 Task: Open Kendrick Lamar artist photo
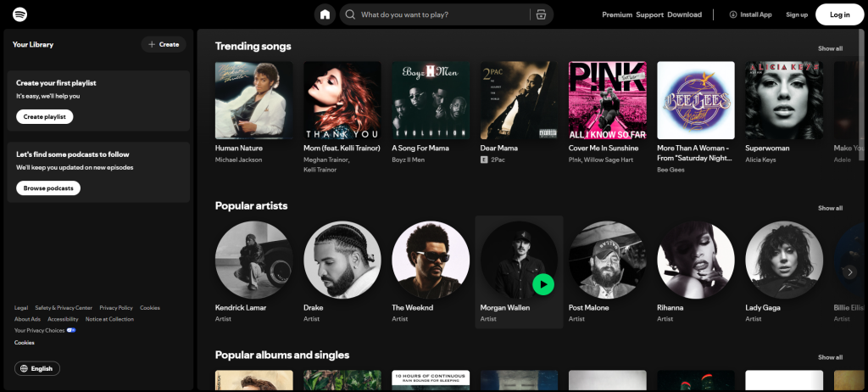(x=254, y=260)
